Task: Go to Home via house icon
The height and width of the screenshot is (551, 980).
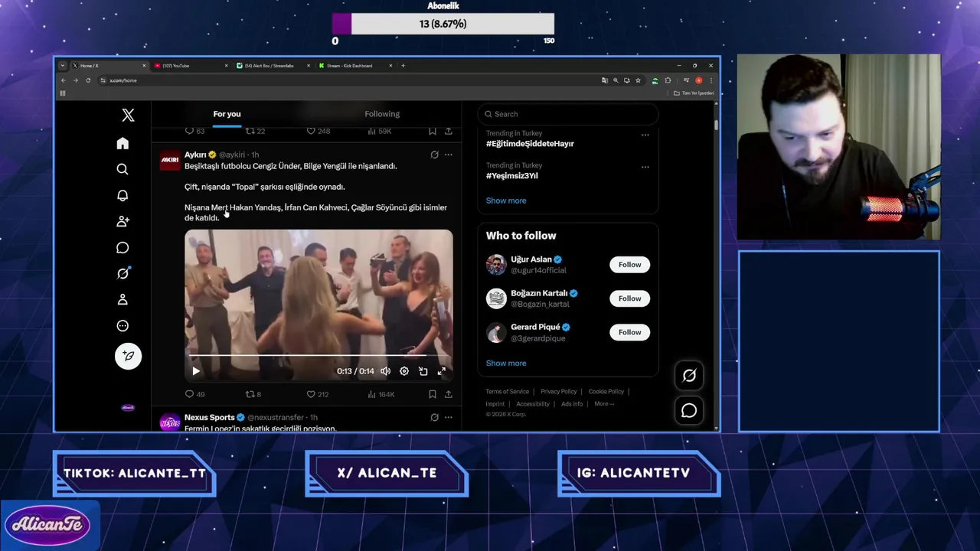Action: pos(122,143)
